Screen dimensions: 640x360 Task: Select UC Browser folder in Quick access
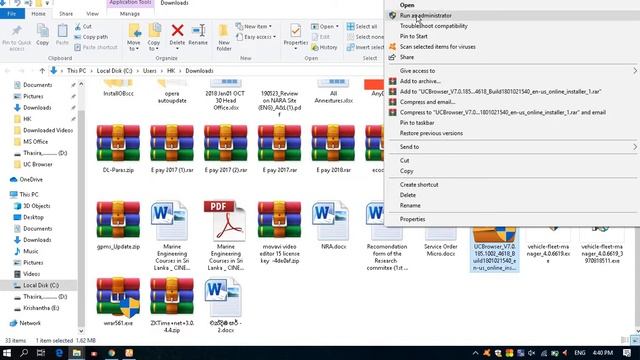click(x=33, y=164)
